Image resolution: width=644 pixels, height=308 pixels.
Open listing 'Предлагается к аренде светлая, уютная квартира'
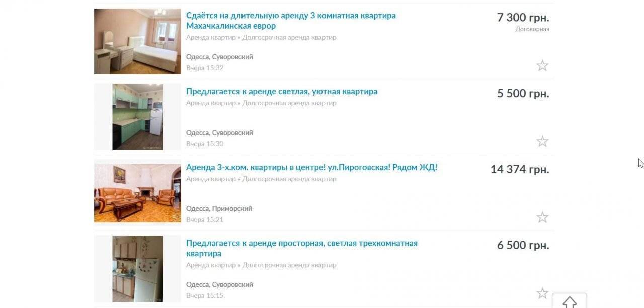click(282, 92)
